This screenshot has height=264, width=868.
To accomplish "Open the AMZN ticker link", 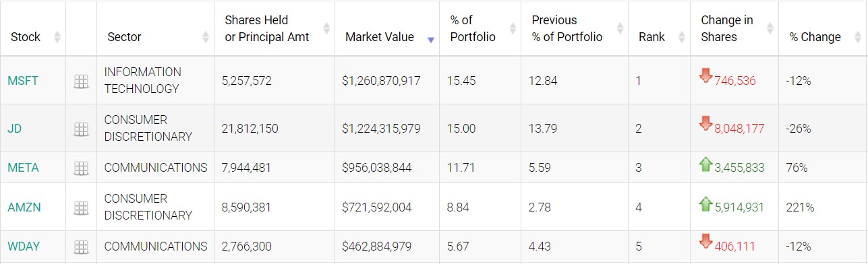I will (x=24, y=207).
